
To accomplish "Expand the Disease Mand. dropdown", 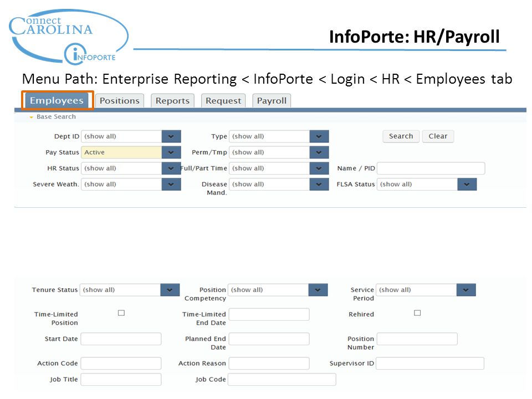I will click(319, 184).
